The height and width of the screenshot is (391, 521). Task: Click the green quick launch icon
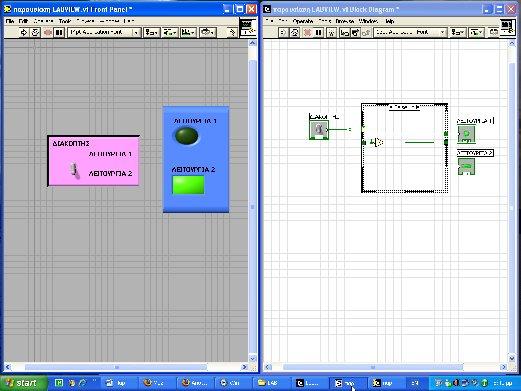point(59,383)
